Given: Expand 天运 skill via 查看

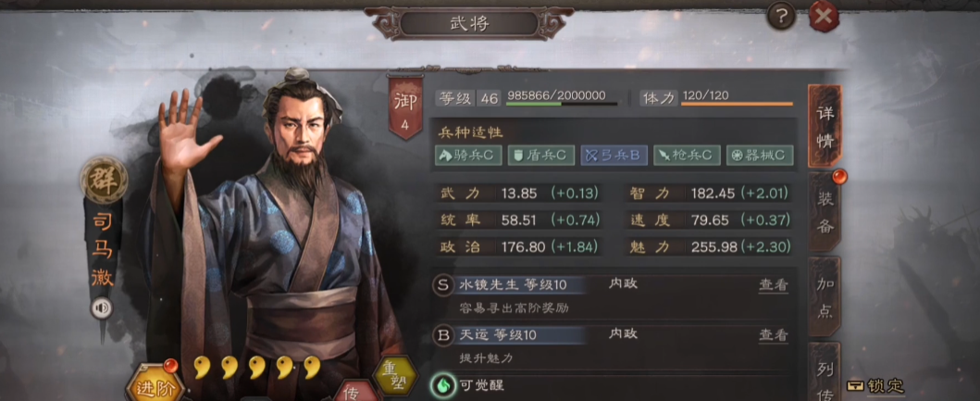Looking at the screenshot, I should click(x=773, y=335).
